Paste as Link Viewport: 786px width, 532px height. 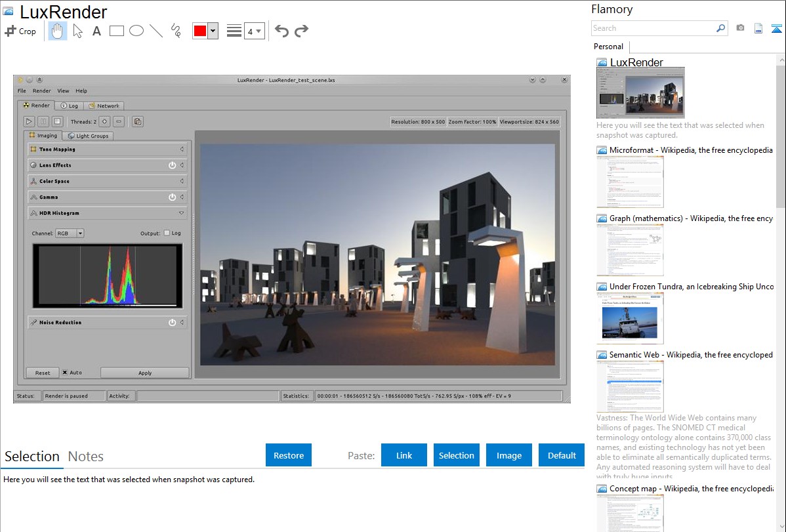coord(404,455)
